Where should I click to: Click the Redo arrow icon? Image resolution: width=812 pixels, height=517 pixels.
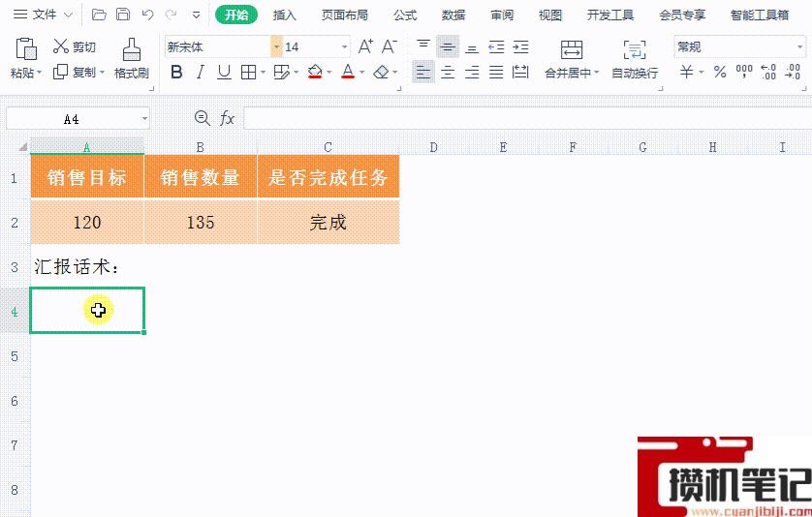tap(171, 15)
